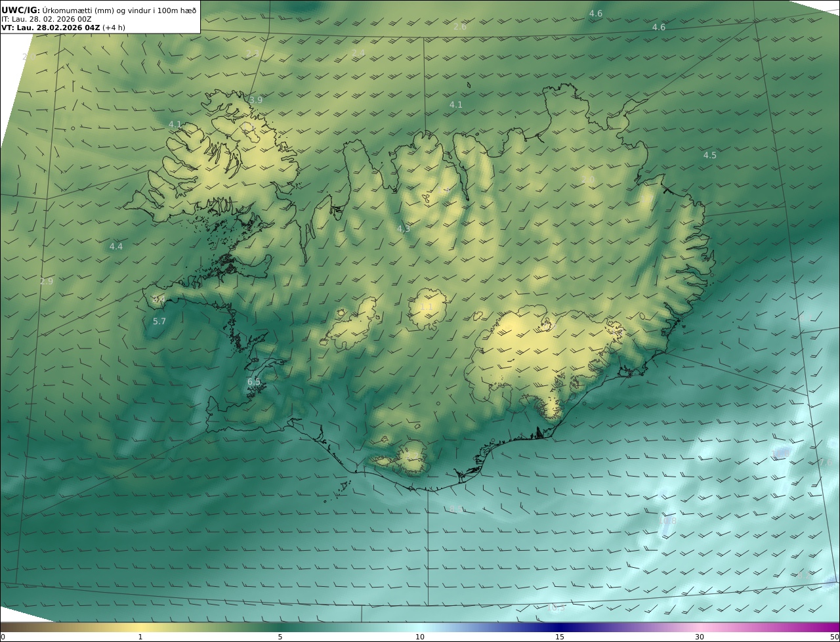
Task: Click the 4.5 value label
Action: click(709, 156)
